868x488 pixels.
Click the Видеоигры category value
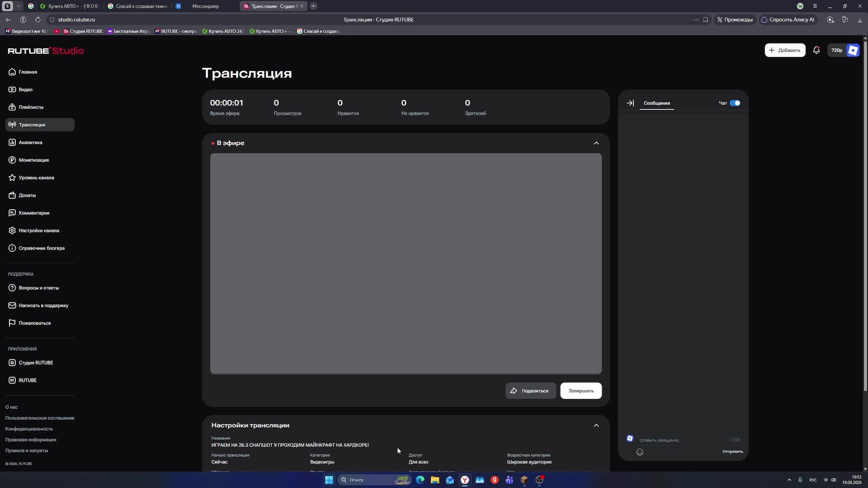point(322,462)
